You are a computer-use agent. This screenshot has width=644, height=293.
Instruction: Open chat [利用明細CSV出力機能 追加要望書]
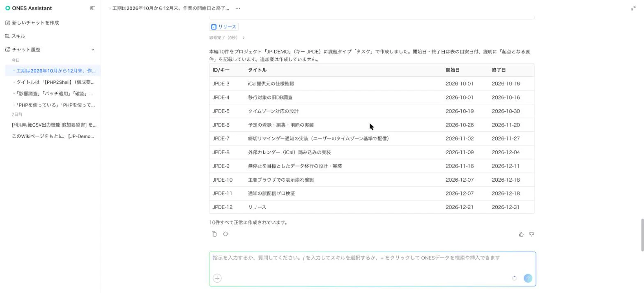54,125
